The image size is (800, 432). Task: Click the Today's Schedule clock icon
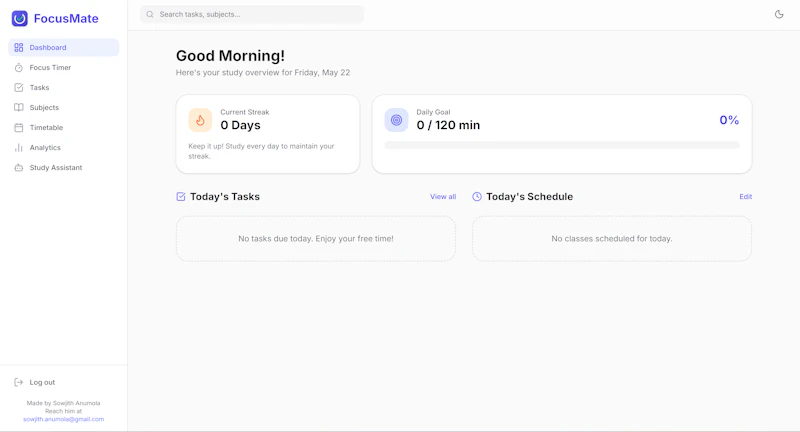tap(477, 196)
